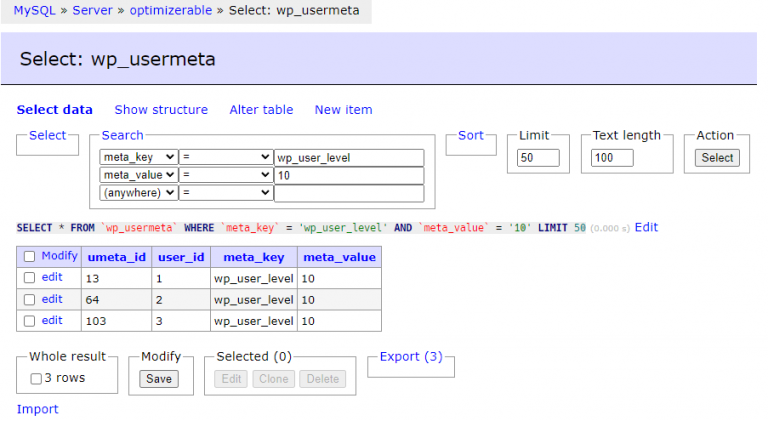768x421 pixels.
Task: Edit the row with user_id 2
Action: point(52,299)
